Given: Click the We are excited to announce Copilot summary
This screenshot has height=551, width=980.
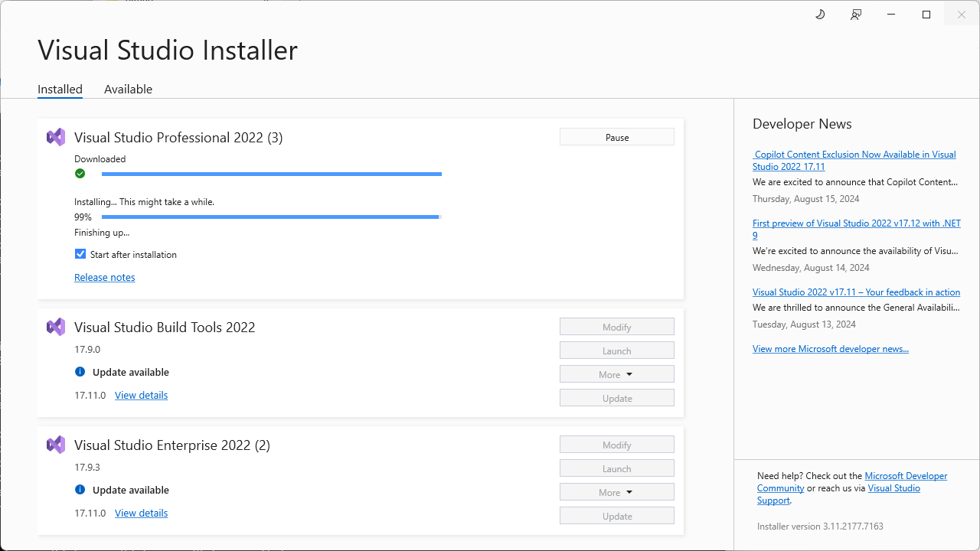Looking at the screenshot, I should pyautogui.click(x=855, y=181).
